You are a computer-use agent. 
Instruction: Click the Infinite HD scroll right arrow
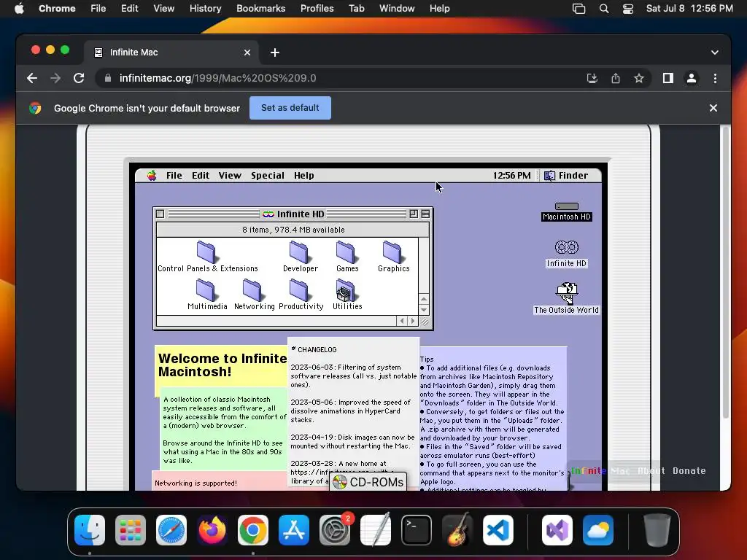pyautogui.click(x=413, y=321)
